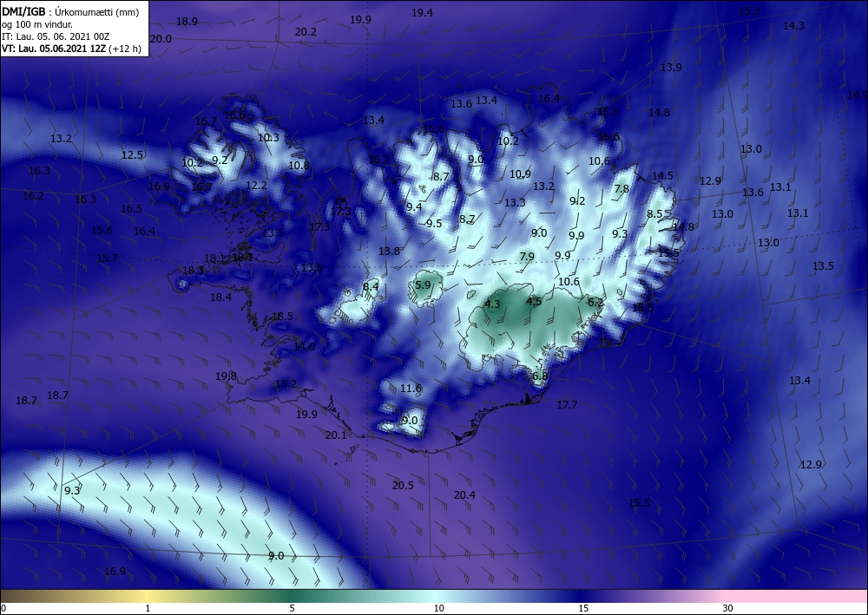This screenshot has width=868, height=615.
Task: Click the 6.2 map value
Action: pos(595,302)
